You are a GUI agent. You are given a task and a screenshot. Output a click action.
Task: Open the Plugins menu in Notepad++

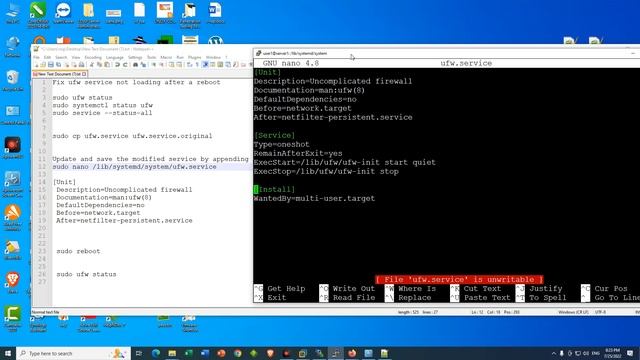pyautogui.click(x=195, y=58)
